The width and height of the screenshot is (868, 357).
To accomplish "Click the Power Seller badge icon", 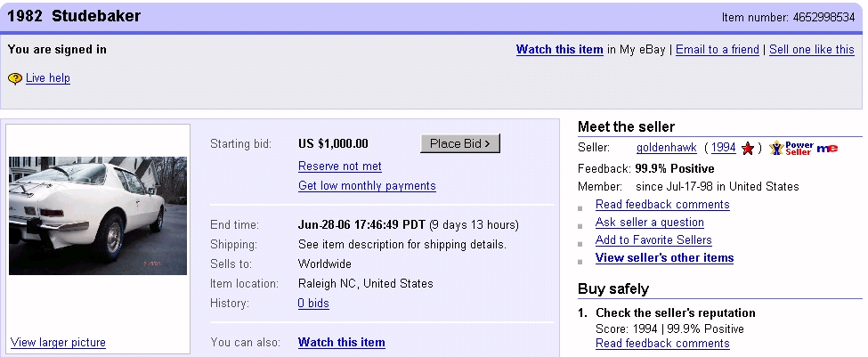I will point(791,148).
